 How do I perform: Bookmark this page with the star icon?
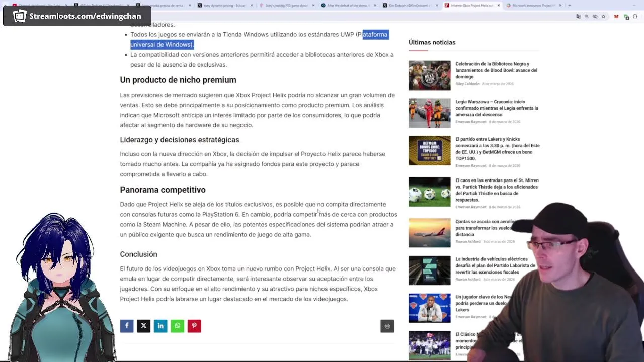[x=603, y=16]
